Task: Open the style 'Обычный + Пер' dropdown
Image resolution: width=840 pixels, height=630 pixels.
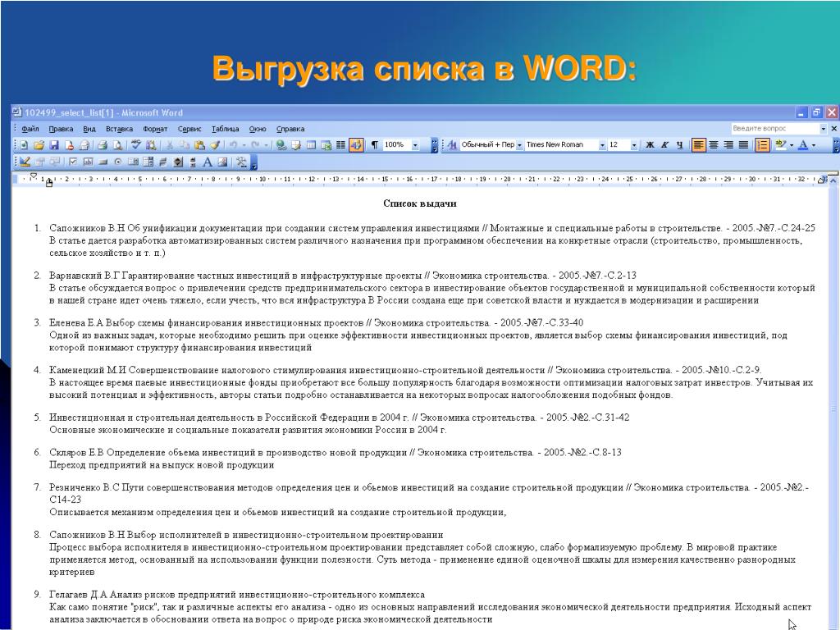Action: (x=519, y=145)
